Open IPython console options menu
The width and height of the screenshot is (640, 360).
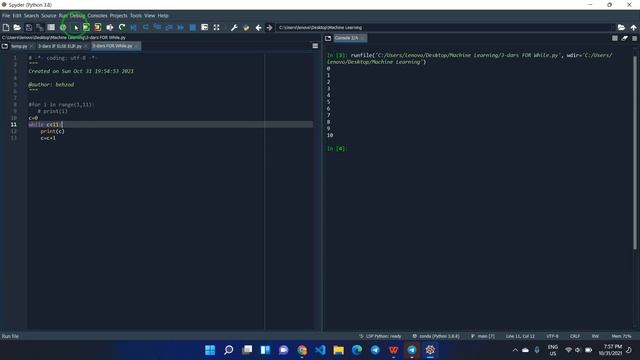click(634, 38)
